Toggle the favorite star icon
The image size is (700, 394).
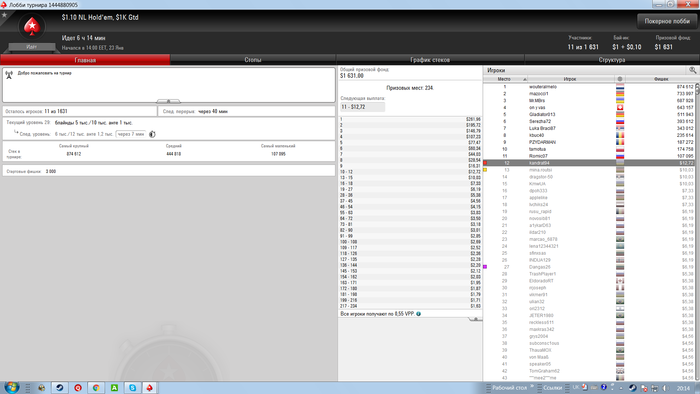coord(4,15)
